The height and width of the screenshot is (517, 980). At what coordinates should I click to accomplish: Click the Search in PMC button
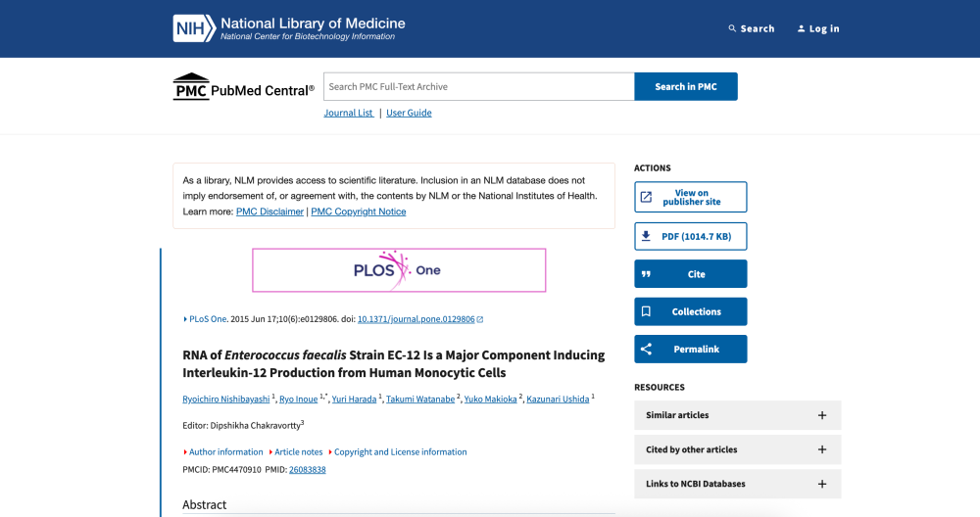tap(686, 87)
